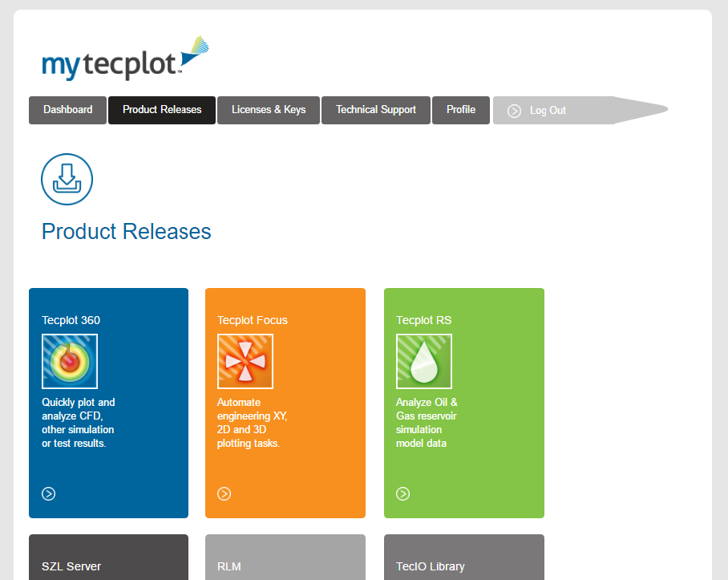Click the Log Out button
Screen dimensions: 728x580
coord(580,110)
